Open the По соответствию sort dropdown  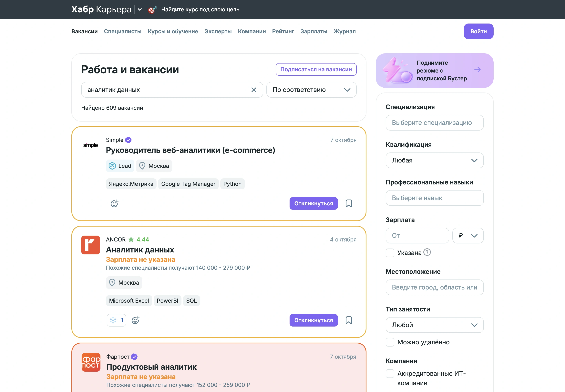tap(312, 90)
